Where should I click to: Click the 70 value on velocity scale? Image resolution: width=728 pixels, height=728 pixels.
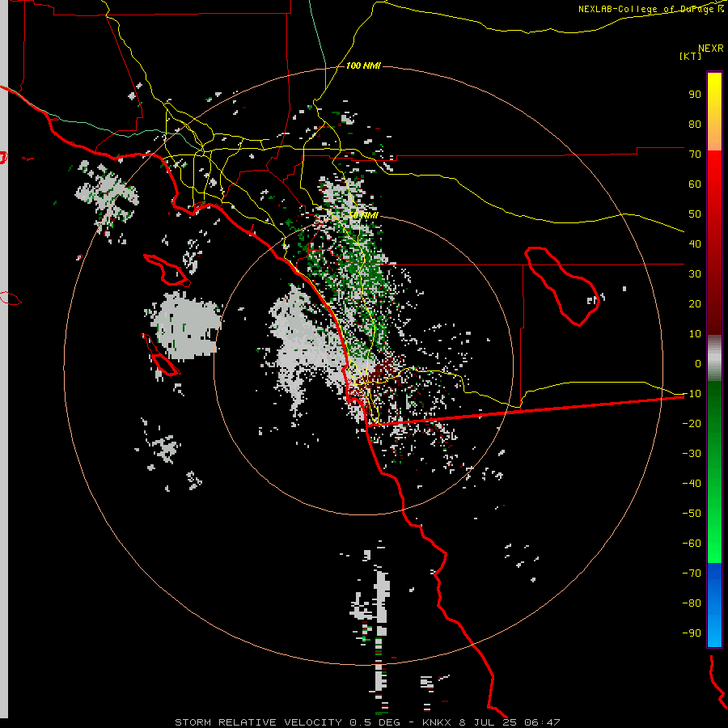coord(695,154)
